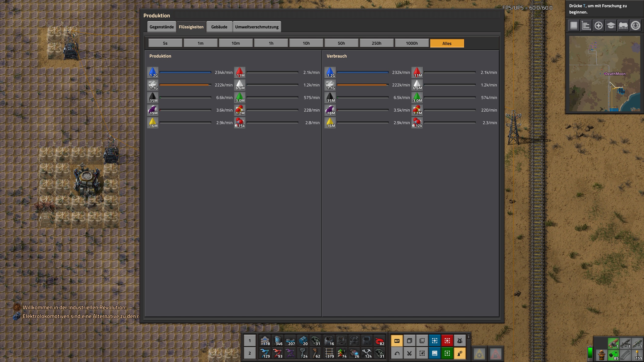This screenshot has width=644, height=362.
Task: Select the copy tool shortcut
Action: point(410,341)
